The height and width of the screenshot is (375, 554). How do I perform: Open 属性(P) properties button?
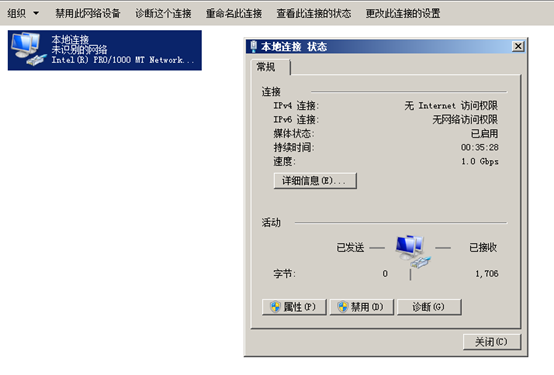tap(294, 307)
